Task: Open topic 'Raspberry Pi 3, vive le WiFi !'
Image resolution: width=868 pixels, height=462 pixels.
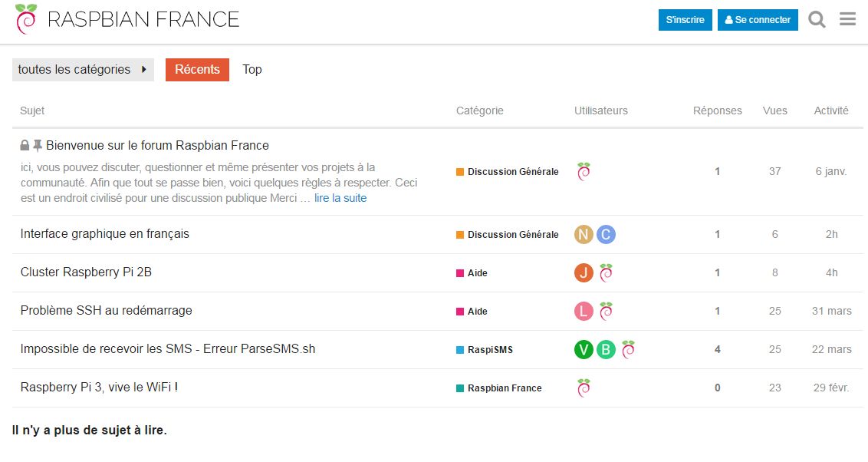Action: point(99,388)
